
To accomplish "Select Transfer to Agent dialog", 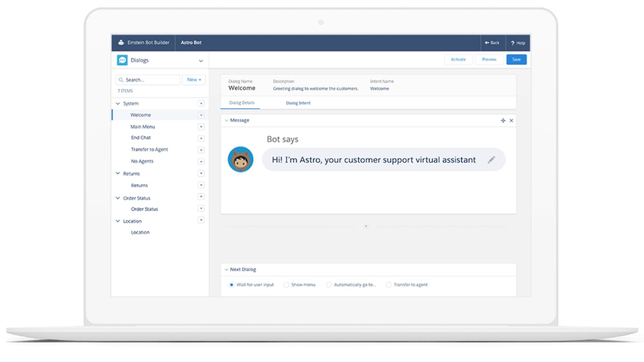I will (x=149, y=149).
